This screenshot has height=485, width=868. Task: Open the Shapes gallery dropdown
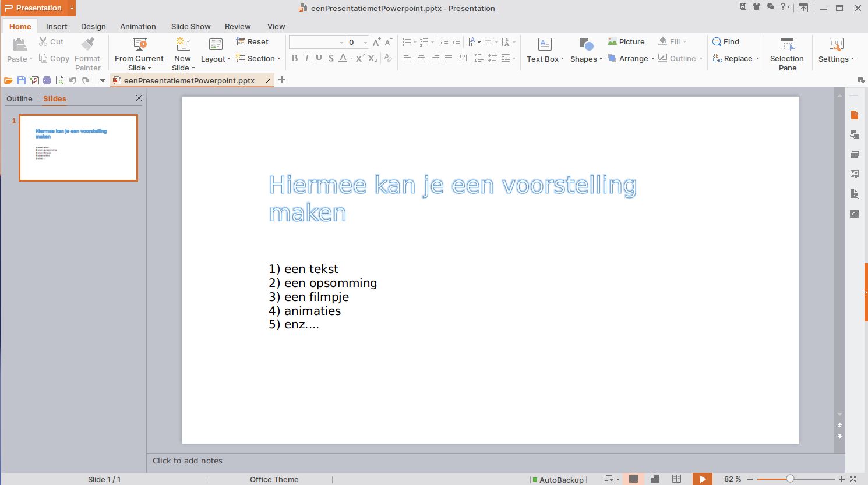tap(586, 59)
